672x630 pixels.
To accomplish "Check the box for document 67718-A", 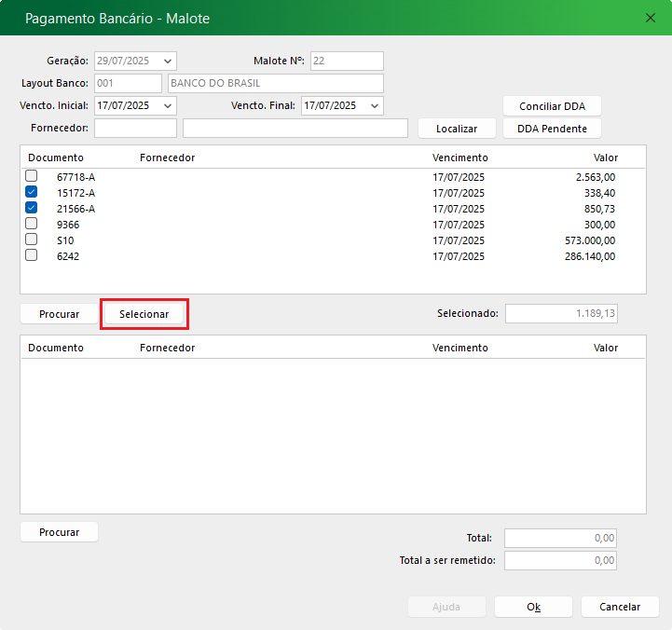I will [32, 176].
